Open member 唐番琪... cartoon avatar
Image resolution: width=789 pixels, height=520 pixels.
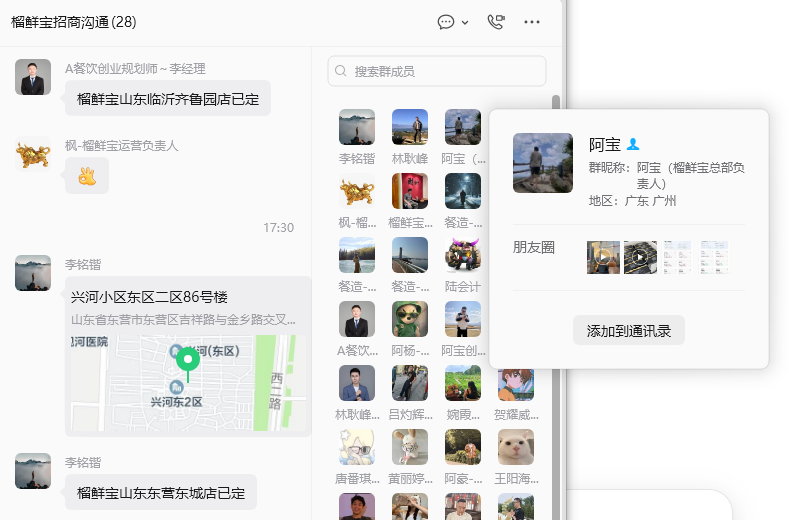[x=357, y=447]
